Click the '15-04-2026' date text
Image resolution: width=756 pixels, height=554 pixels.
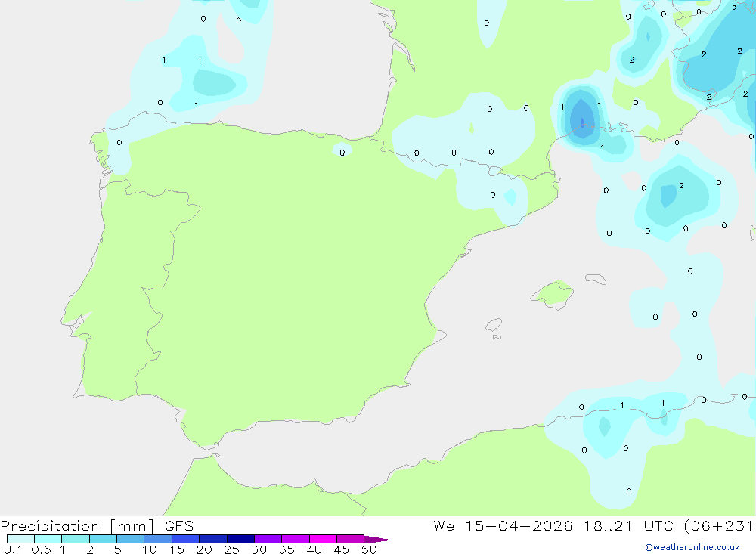(519, 525)
